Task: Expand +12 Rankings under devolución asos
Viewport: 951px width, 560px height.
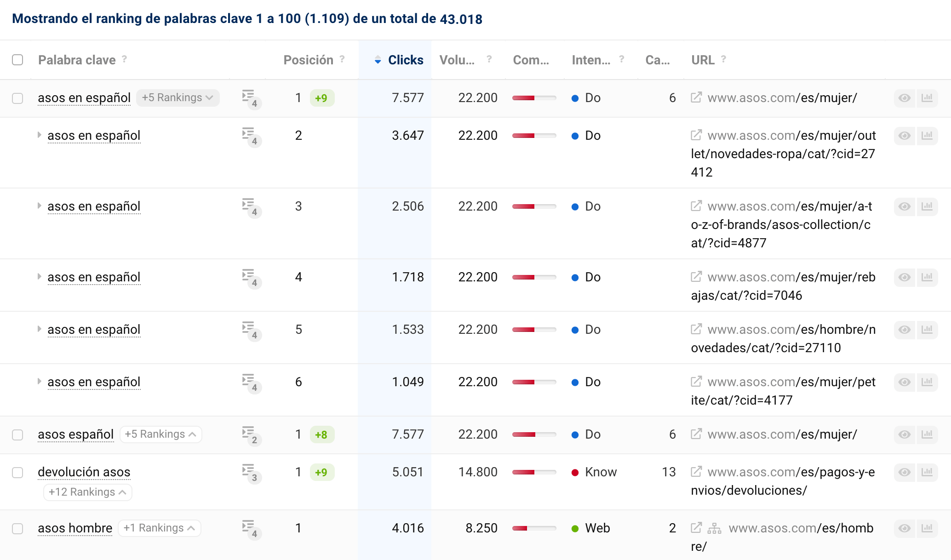Action: 87,492
